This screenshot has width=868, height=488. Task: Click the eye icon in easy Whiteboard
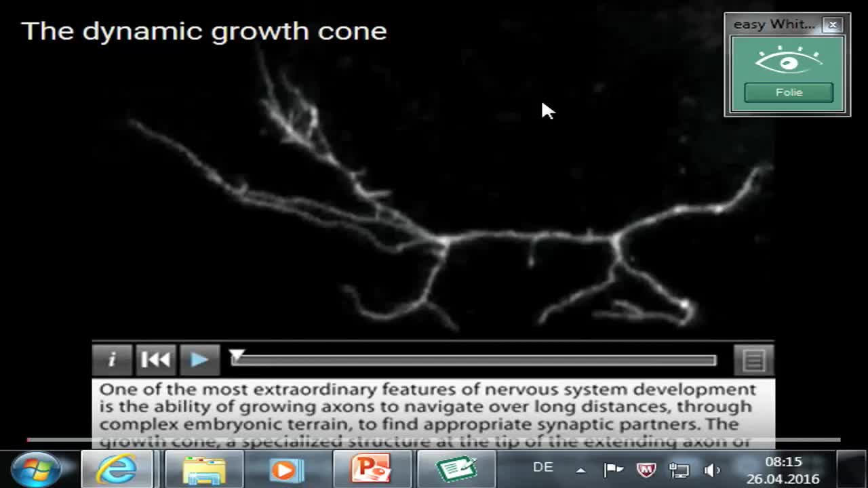coord(787,62)
